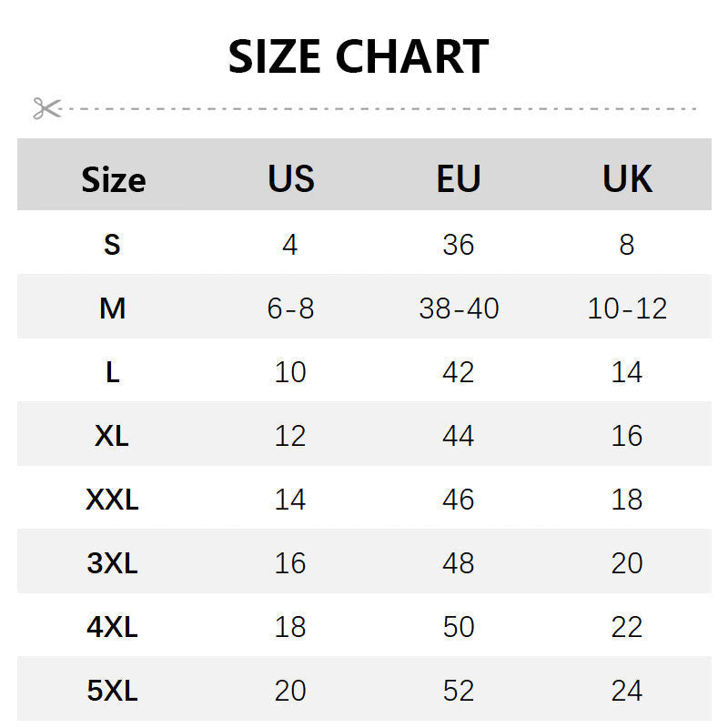
Task: Click the SIZE CHART title
Action: [359, 56]
